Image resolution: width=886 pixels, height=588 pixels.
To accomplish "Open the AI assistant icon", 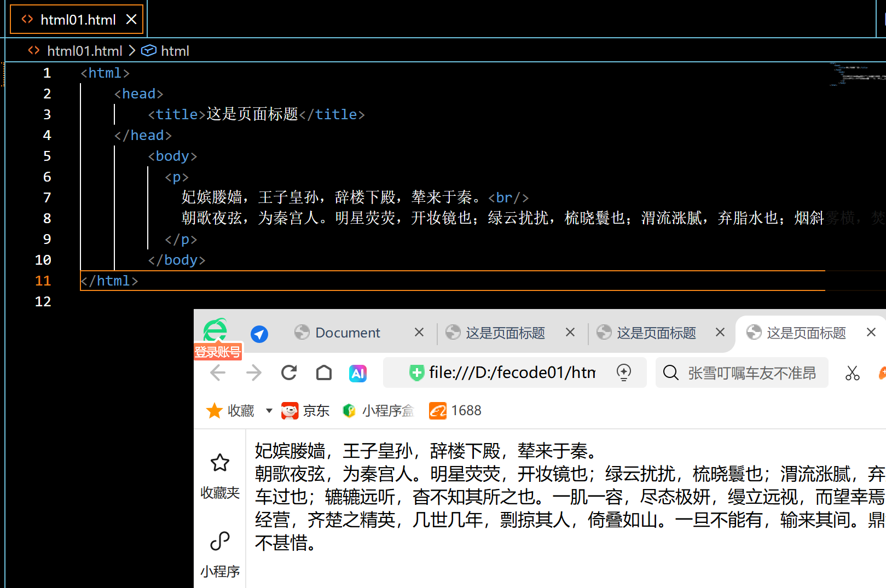I will (x=358, y=374).
